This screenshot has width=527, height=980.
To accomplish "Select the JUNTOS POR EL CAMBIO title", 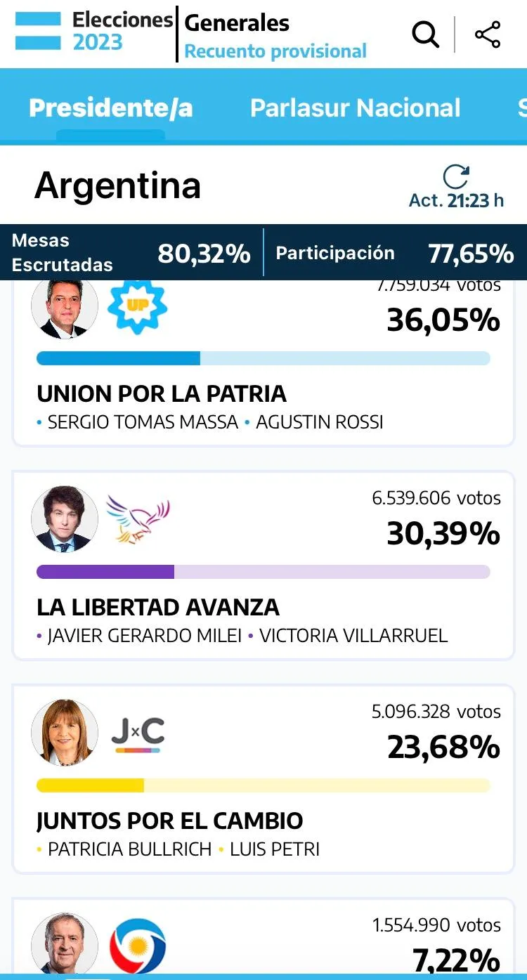I will 170,821.
